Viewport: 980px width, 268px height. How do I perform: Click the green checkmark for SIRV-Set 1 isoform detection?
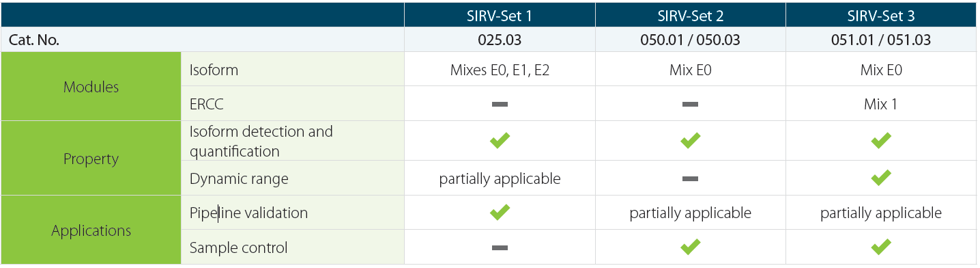[x=500, y=141]
